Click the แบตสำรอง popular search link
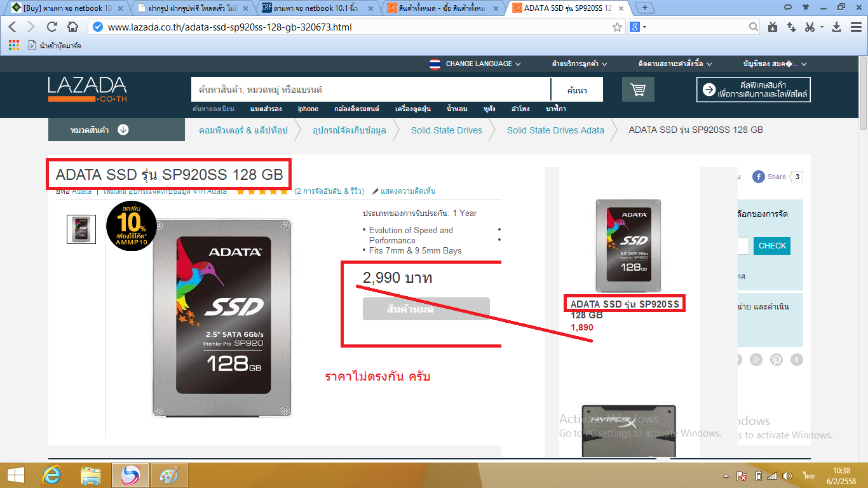 point(266,109)
